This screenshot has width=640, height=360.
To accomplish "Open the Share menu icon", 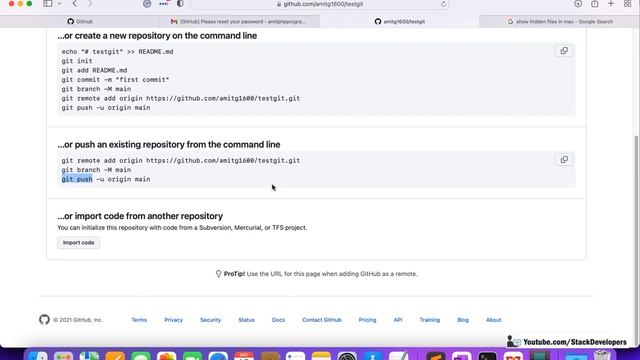I will coord(595,4).
